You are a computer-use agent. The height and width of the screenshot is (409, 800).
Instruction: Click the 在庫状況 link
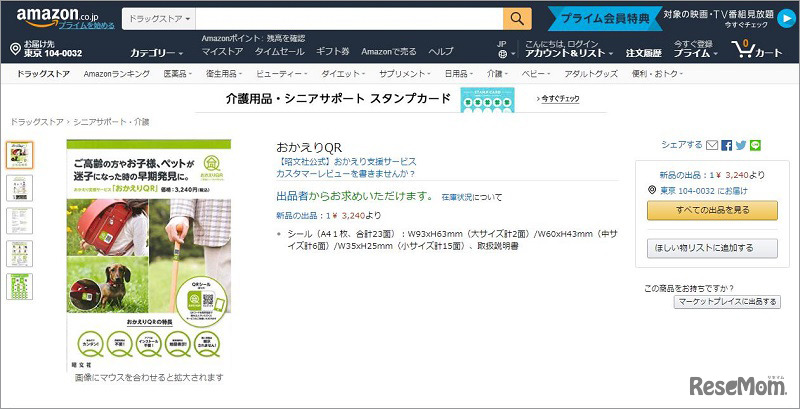point(457,197)
